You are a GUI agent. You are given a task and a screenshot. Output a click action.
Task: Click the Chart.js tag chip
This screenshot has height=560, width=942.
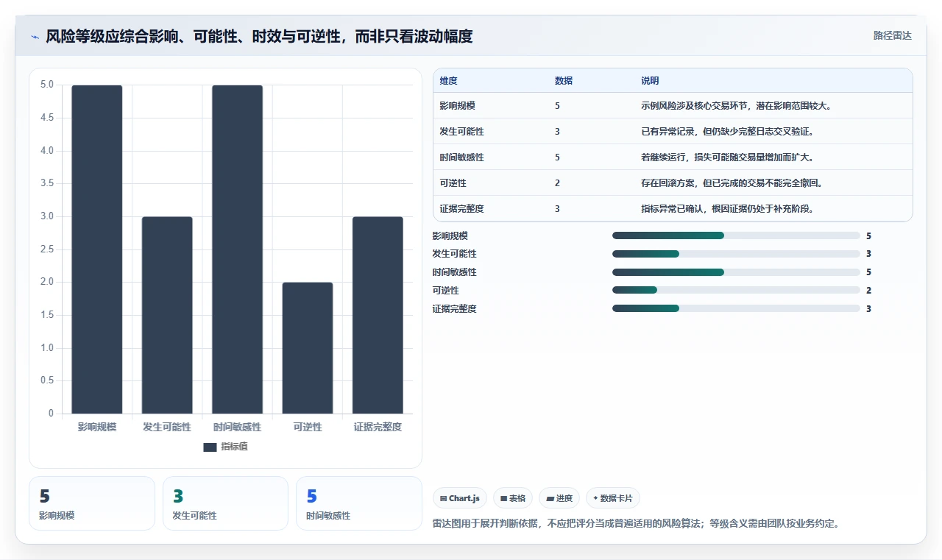pyautogui.click(x=460, y=498)
